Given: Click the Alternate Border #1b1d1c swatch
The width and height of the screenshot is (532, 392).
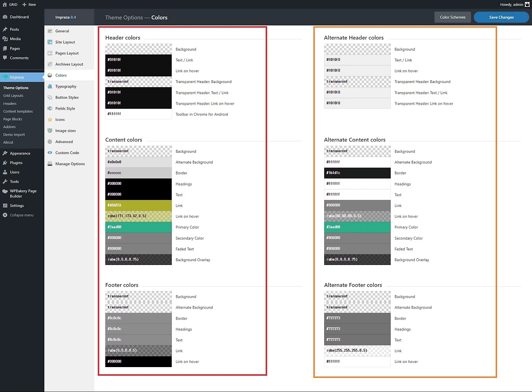Looking at the screenshot, I should (357, 173).
